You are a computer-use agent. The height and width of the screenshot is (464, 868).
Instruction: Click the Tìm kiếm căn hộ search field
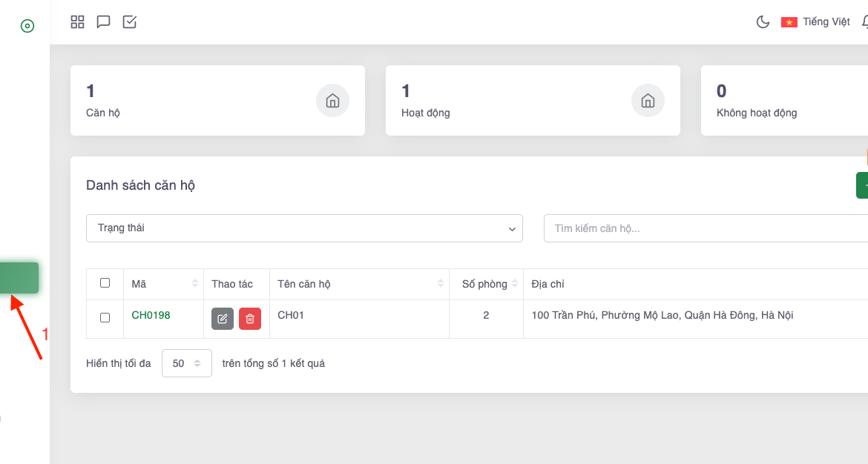705,228
